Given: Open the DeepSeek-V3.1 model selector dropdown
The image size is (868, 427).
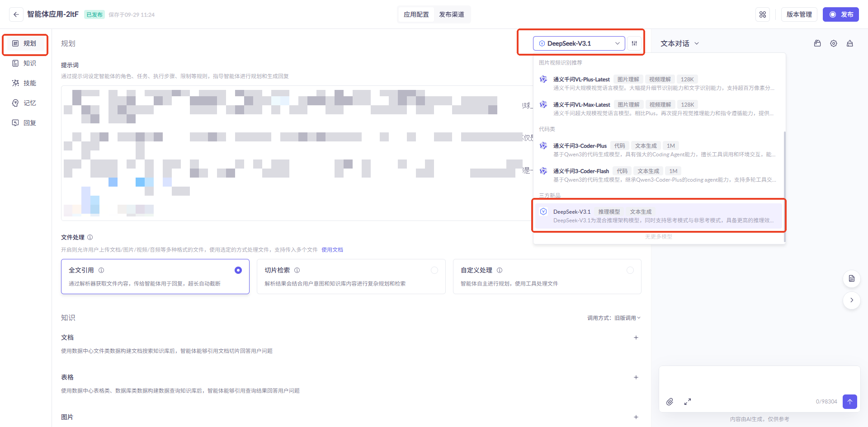Looking at the screenshot, I should (x=579, y=43).
